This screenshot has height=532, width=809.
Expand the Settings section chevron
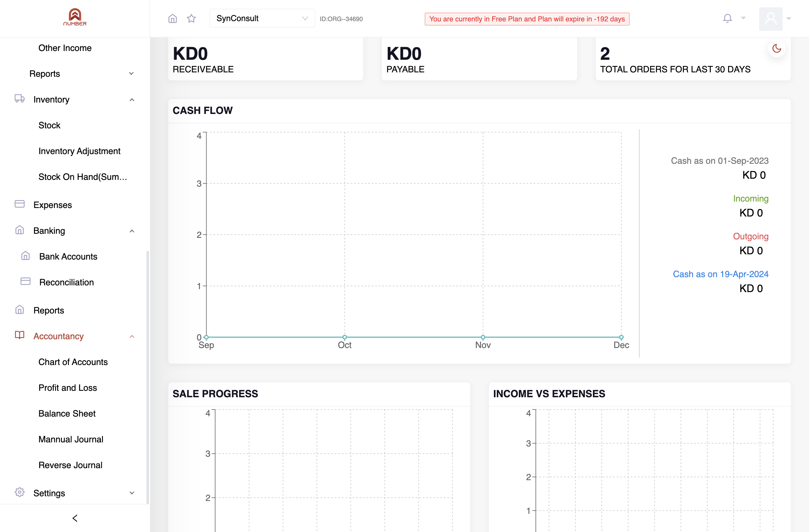132,493
